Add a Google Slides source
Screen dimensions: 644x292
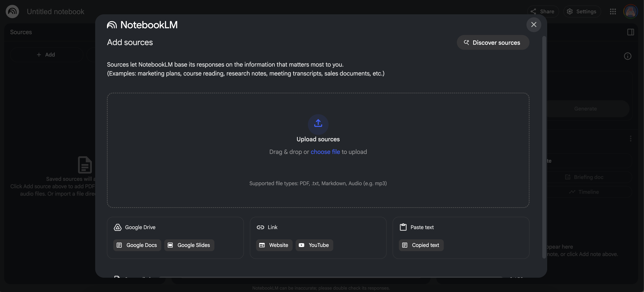click(x=189, y=245)
